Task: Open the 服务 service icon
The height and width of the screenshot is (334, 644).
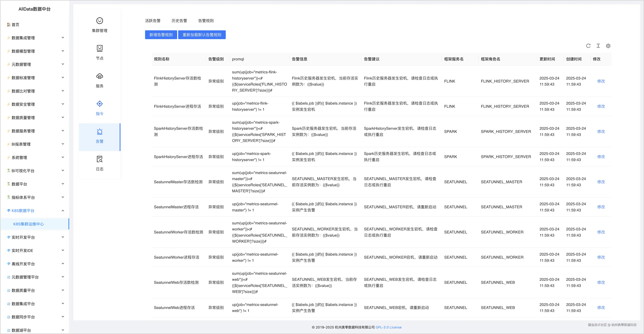Action: pyautogui.click(x=100, y=76)
